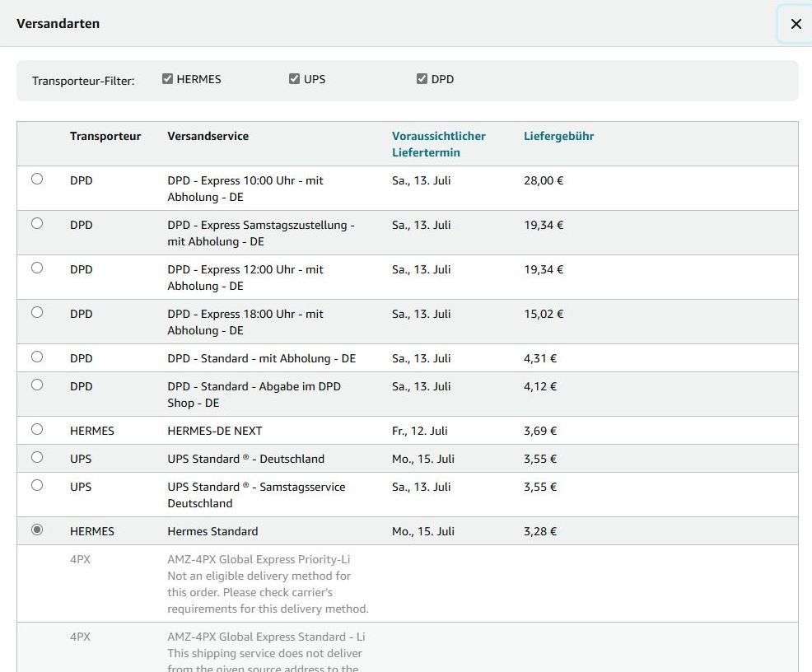Click the 'Versandarten' dialog title
Screen dimensions: 812x672
click(x=58, y=24)
